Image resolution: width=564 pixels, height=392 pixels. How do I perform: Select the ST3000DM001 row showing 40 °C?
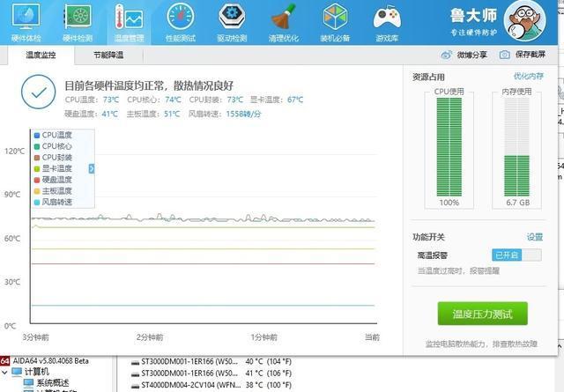(x=211, y=361)
